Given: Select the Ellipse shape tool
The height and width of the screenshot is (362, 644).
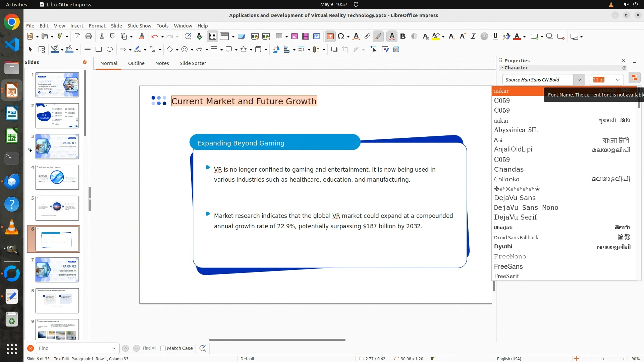Looking at the screenshot, I should 110,50.
